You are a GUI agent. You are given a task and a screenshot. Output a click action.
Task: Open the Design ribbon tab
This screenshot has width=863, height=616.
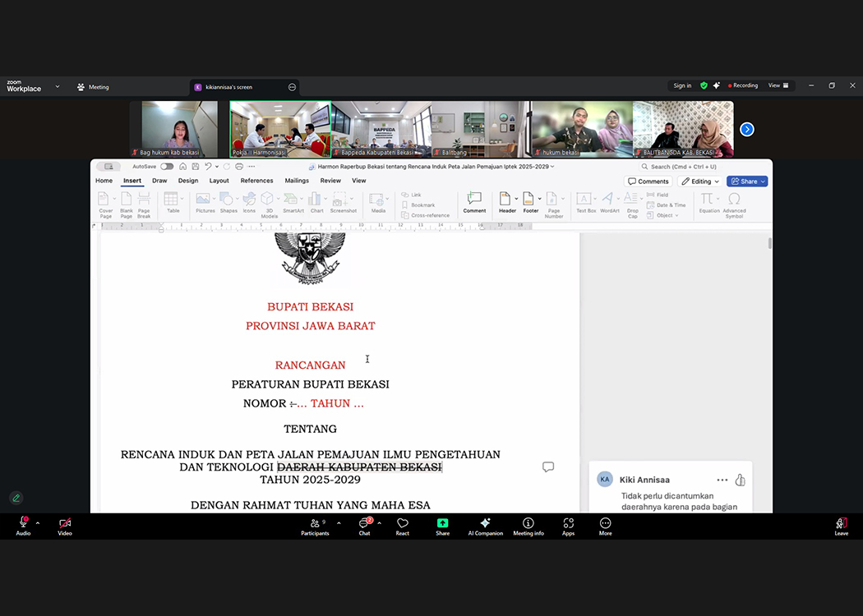[x=188, y=181]
